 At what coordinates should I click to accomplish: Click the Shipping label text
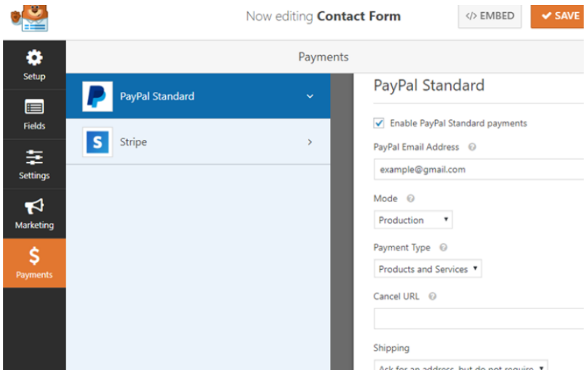coord(391,348)
